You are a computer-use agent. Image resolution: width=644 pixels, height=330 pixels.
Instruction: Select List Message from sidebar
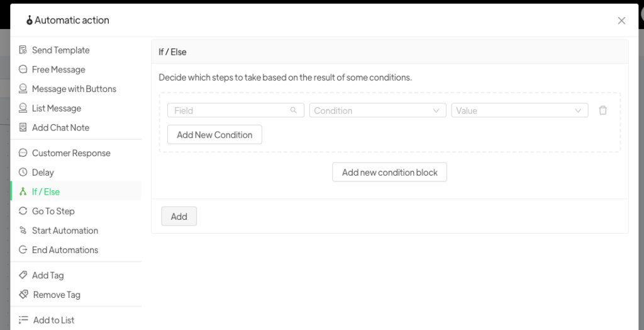(x=57, y=108)
